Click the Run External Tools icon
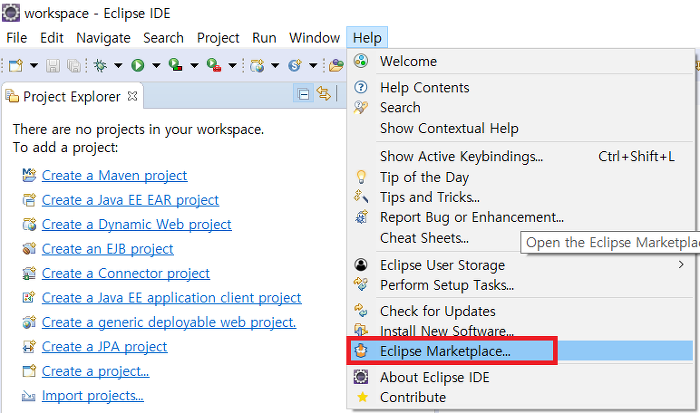The image size is (700, 413). coord(214,66)
